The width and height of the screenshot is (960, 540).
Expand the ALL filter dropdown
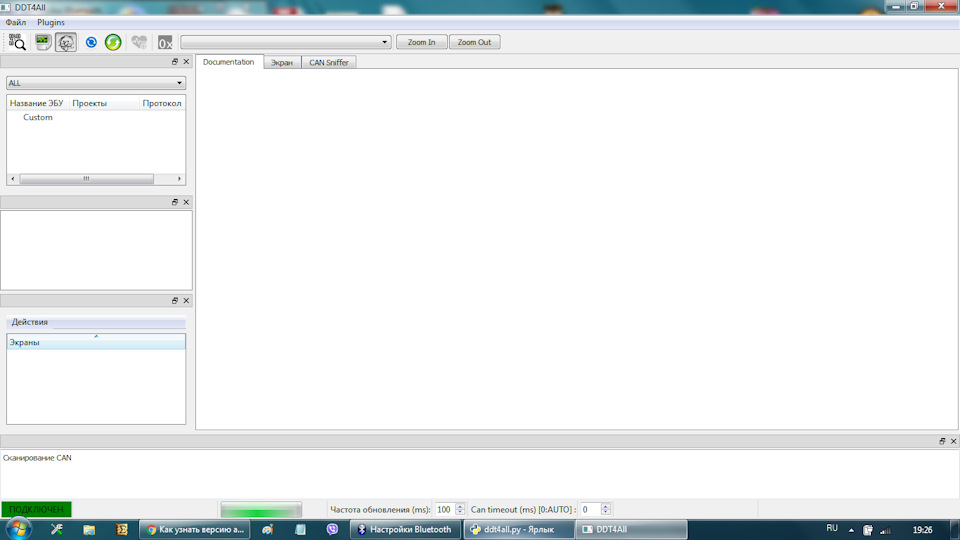(x=96, y=83)
